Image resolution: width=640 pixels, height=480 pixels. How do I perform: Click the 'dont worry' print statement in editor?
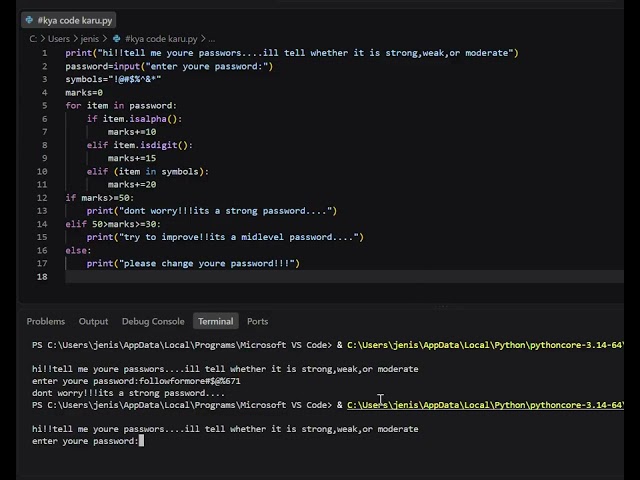[212, 211]
